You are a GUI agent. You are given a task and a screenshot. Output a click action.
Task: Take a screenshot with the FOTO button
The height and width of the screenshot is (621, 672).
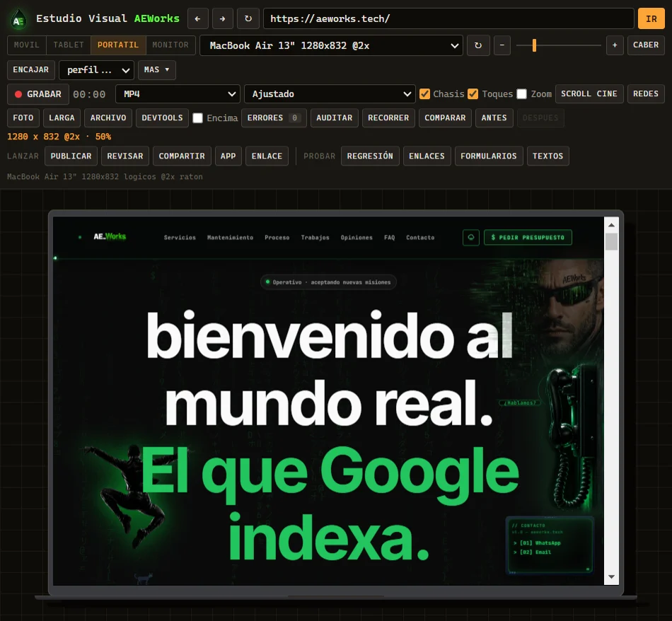tap(23, 118)
